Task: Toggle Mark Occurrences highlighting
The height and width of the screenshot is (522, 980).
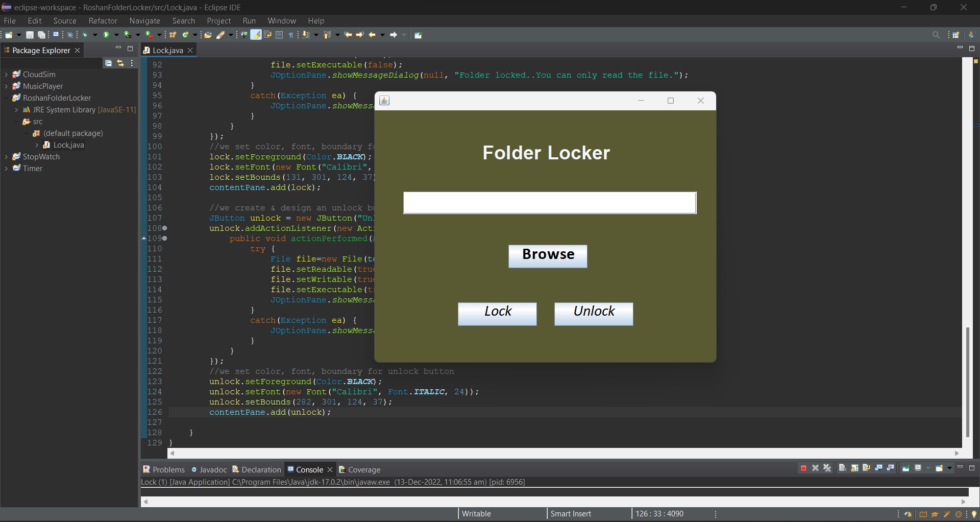Action: (256, 35)
